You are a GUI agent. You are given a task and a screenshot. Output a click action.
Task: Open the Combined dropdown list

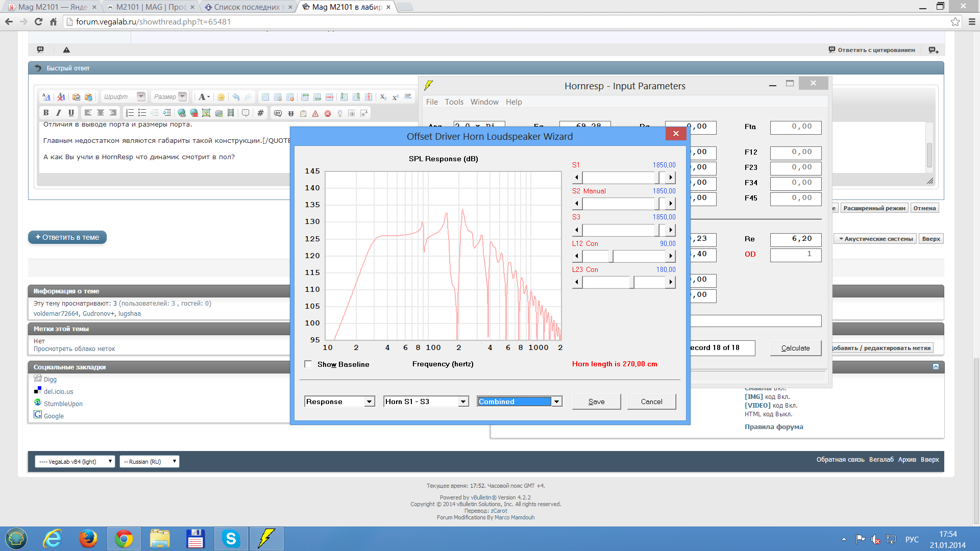557,402
